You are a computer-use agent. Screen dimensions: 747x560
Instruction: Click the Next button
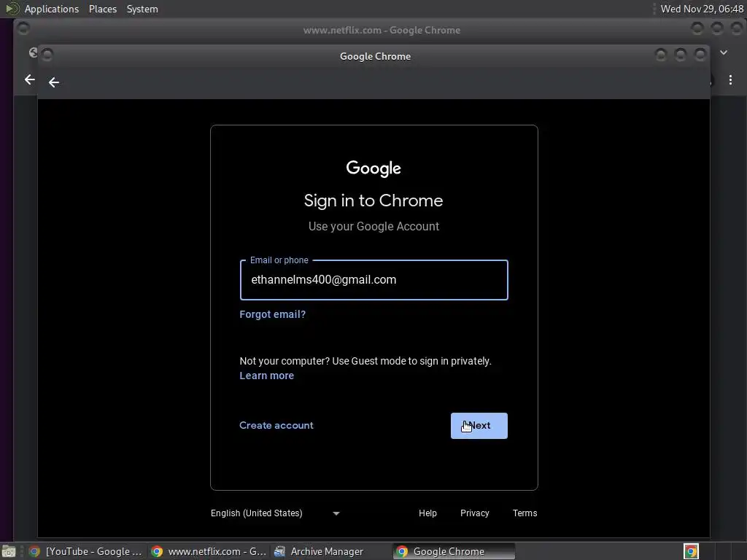pyautogui.click(x=479, y=425)
